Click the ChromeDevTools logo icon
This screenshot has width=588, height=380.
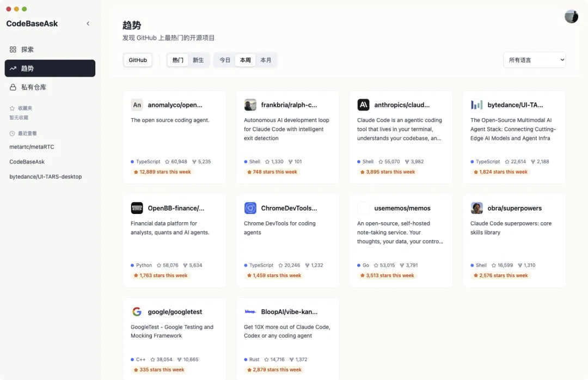pyautogui.click(x=250, y=208)
